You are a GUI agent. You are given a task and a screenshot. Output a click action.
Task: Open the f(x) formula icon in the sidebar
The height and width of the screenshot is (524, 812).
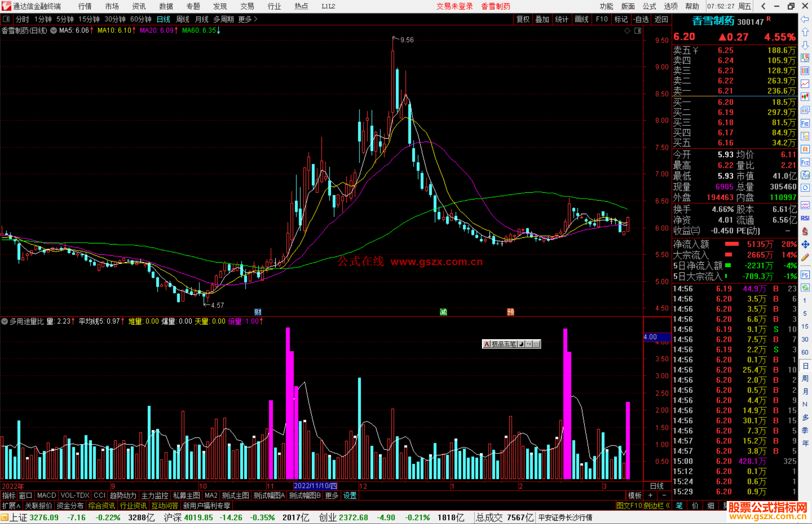click(x=805, y=175)
